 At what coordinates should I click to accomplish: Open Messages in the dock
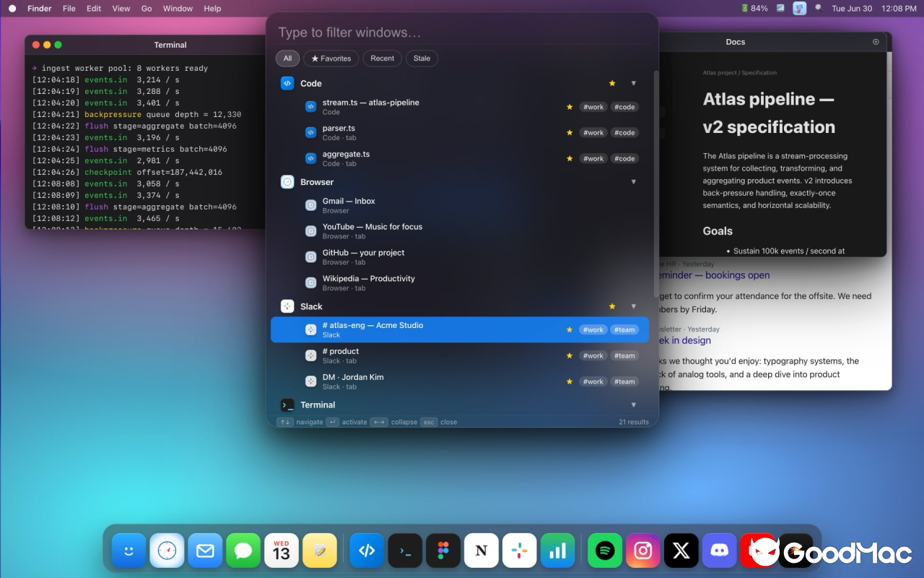243,551
